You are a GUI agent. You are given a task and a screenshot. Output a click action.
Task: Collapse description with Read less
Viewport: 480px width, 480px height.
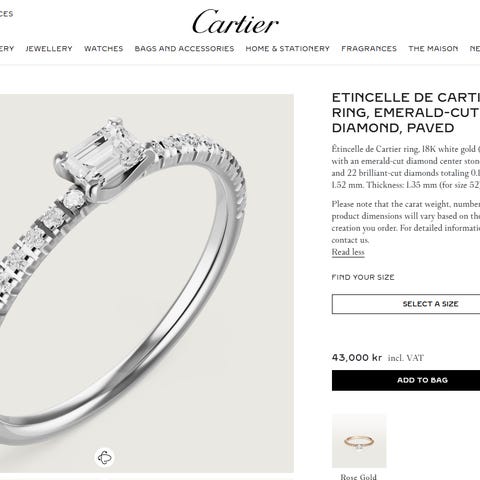coord(348,252)
